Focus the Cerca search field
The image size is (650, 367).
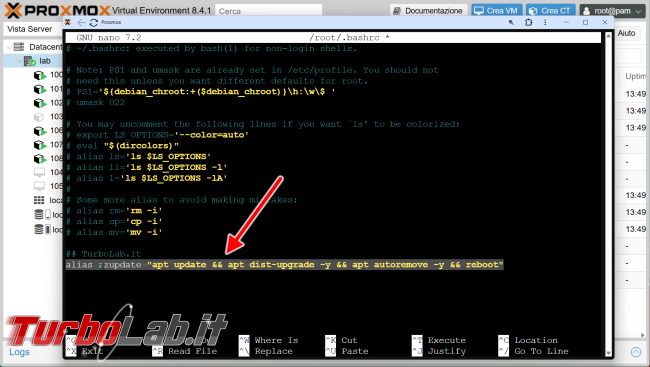point(269,11)
